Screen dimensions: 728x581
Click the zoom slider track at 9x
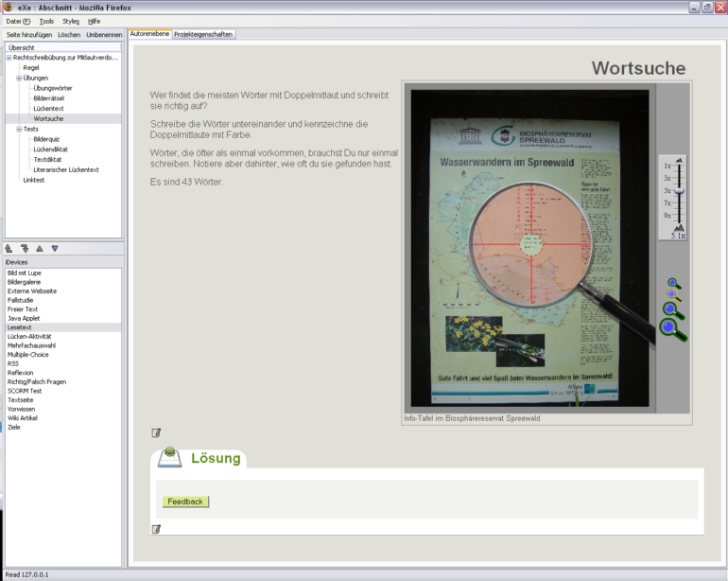[679, 216]
